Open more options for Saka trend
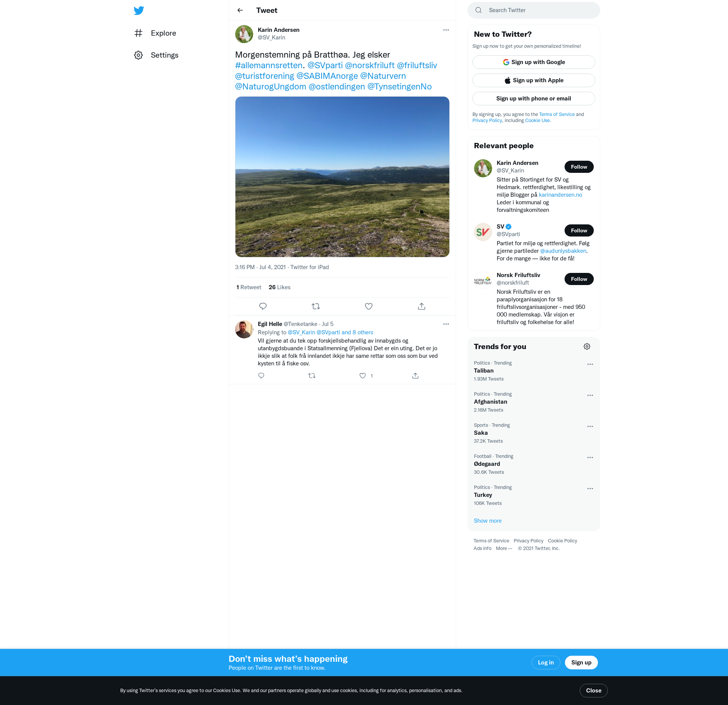 click(590, 426)
